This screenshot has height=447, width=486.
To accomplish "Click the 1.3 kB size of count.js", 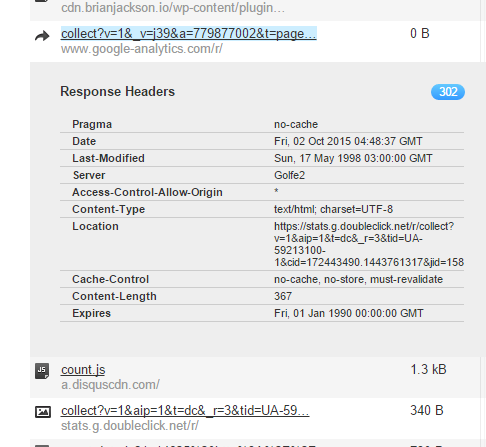I will [428, 370].
